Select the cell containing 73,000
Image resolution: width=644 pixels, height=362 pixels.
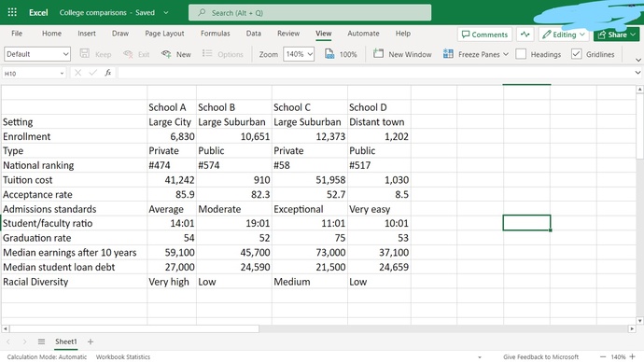pyautogui.click(x=310, y=253)
